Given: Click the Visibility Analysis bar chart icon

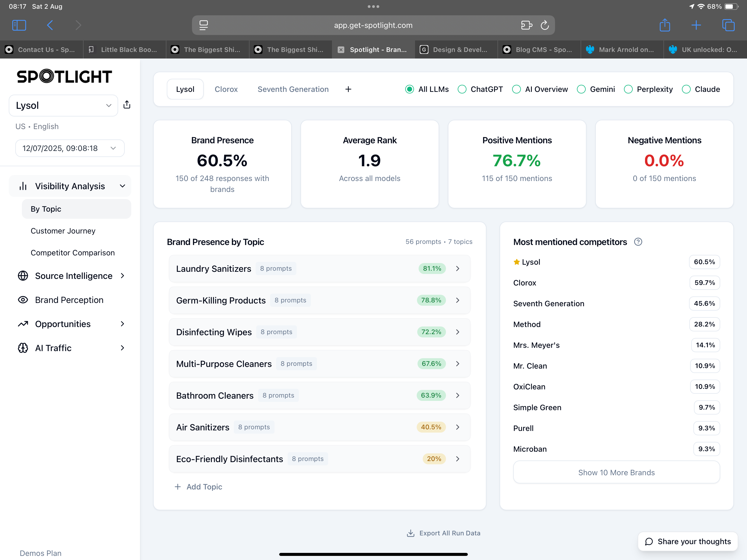Looking at the screenshot, I should tap(23, 186).
